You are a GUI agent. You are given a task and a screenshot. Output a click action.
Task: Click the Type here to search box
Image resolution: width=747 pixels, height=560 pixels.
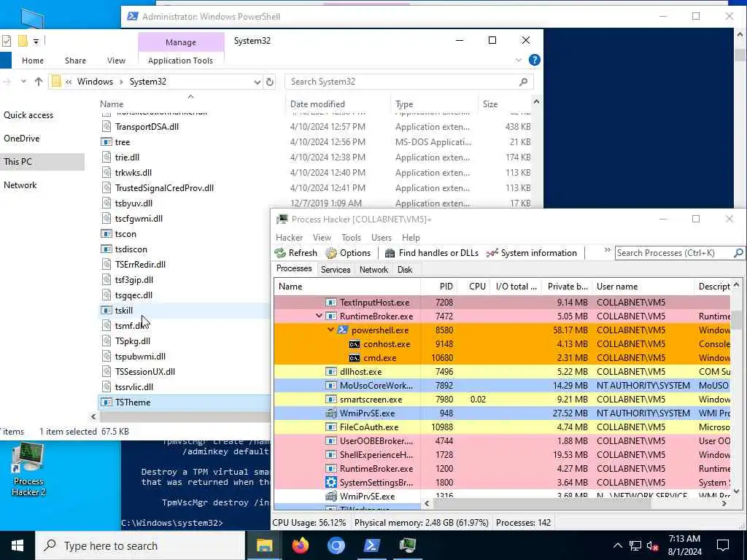[141, 545]
